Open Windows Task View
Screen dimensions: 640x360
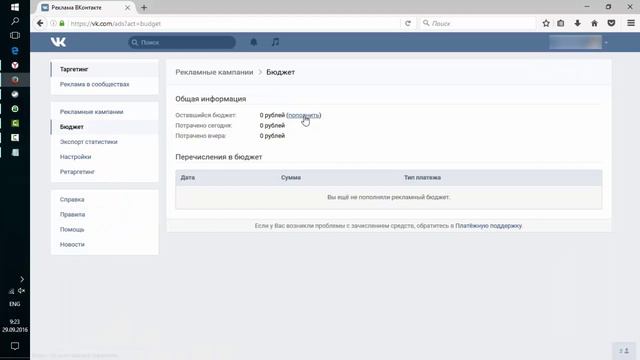[15, 36]
